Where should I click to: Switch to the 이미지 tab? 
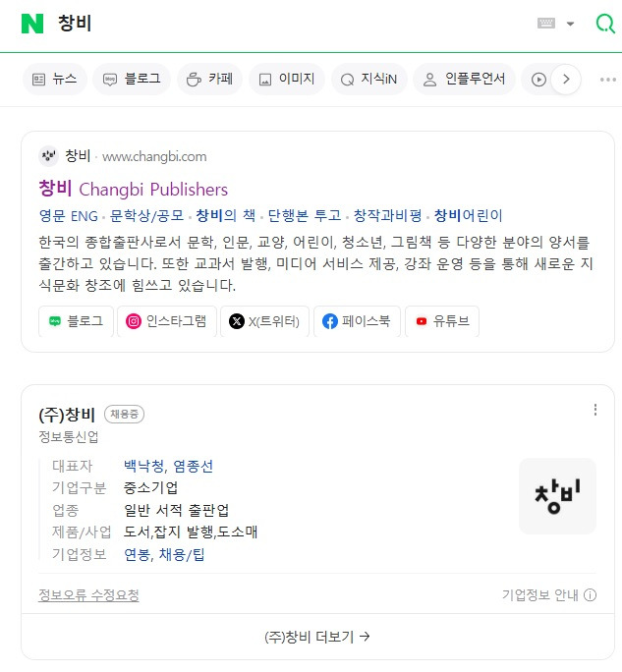click(x=287, y=80)
